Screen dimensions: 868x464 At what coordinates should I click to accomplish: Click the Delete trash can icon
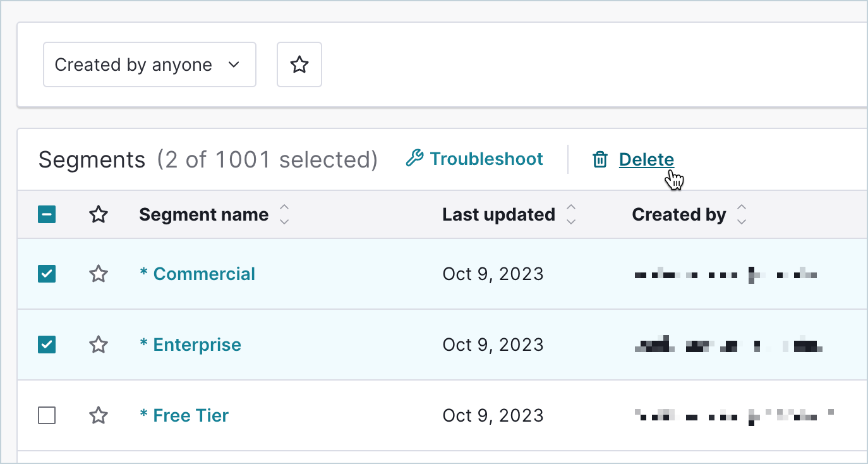[x=600, y=160]
